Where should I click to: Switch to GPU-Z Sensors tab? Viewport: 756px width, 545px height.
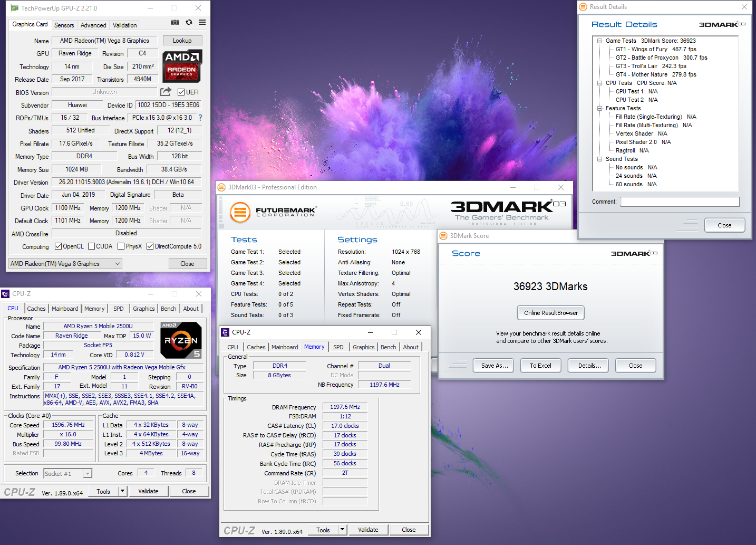coord(64,25)
